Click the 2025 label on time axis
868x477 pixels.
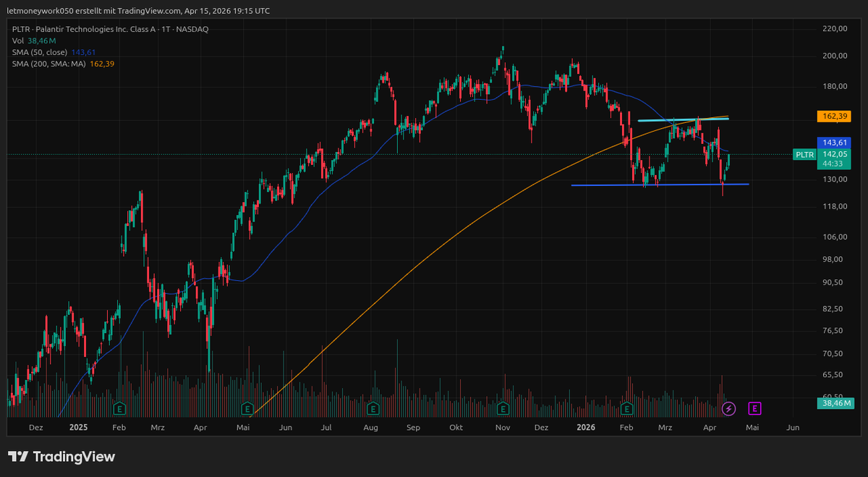(78, 428)
